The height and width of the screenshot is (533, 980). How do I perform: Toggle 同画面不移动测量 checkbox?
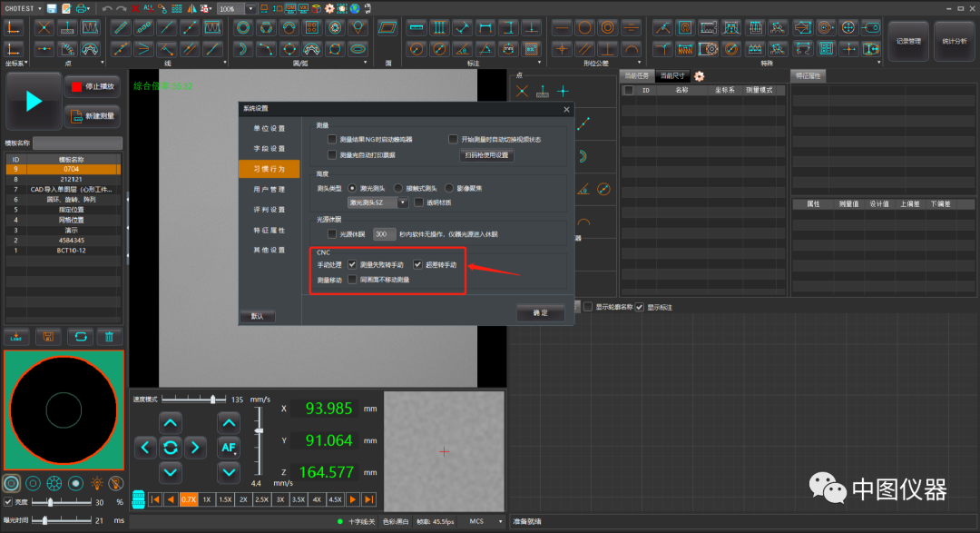352,280
